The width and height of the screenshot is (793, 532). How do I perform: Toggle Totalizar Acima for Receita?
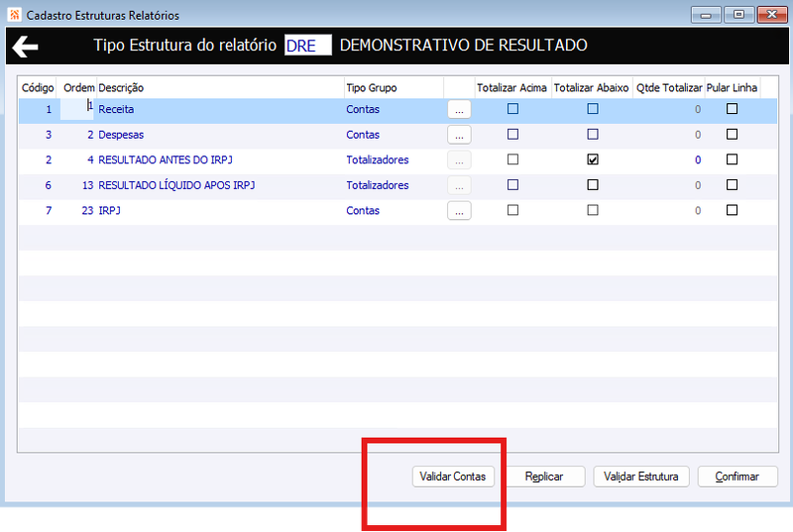coord(512,109)
